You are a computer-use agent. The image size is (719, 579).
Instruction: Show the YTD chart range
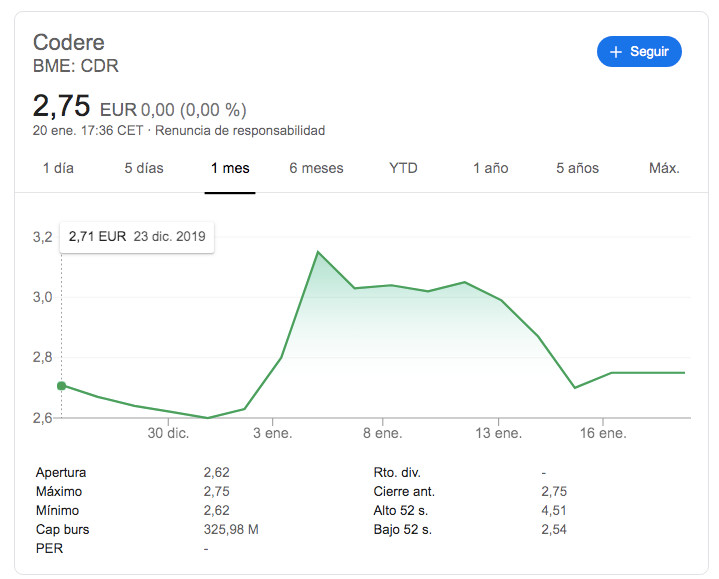[404, 168]
